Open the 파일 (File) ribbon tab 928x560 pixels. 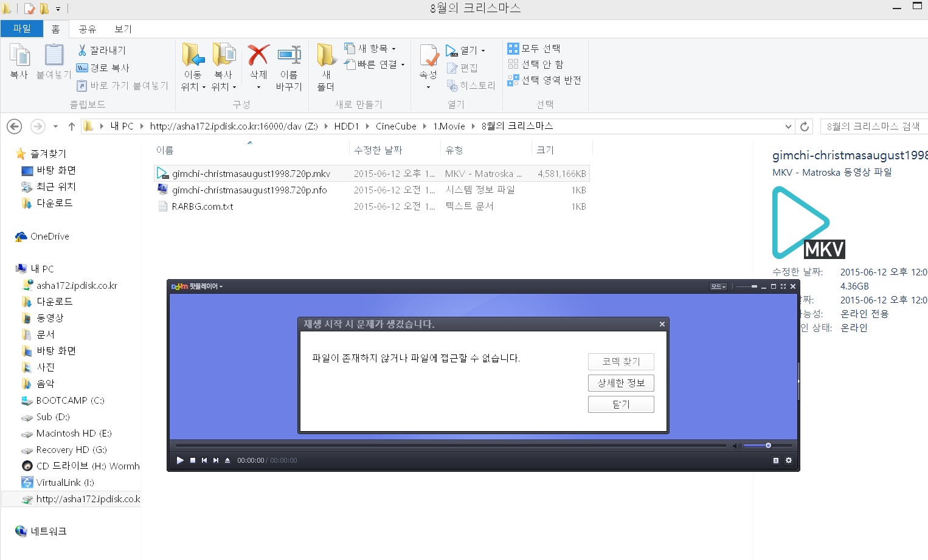(22, 29)
